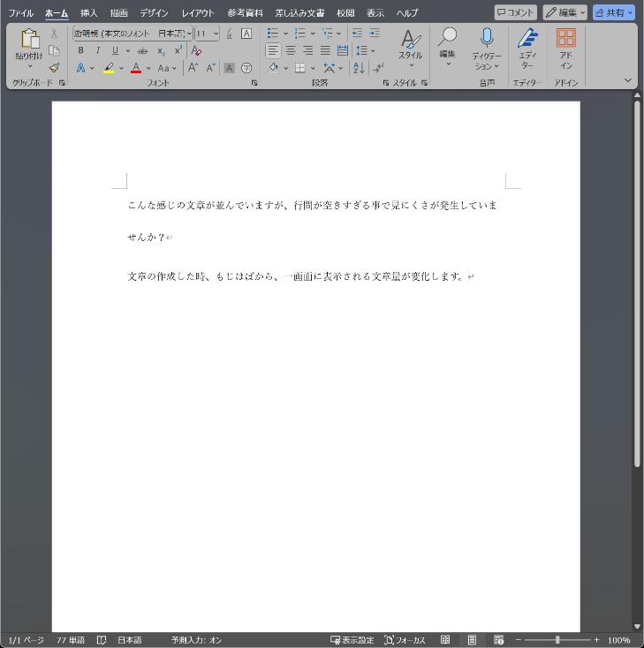Screen dimensions: 644x648
Task: Toggle Subscript formatting
Action: [x=161, y=51]
